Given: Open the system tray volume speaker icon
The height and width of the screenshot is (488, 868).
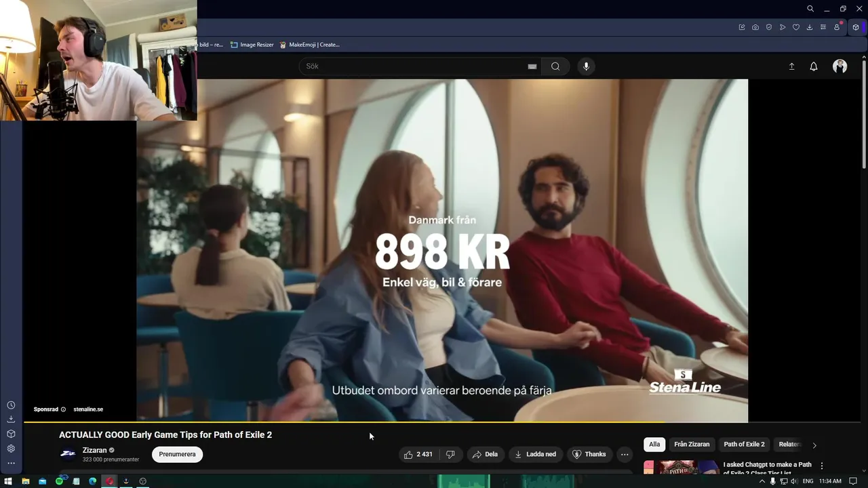Looking at the screenshot, I should [793, 481].
